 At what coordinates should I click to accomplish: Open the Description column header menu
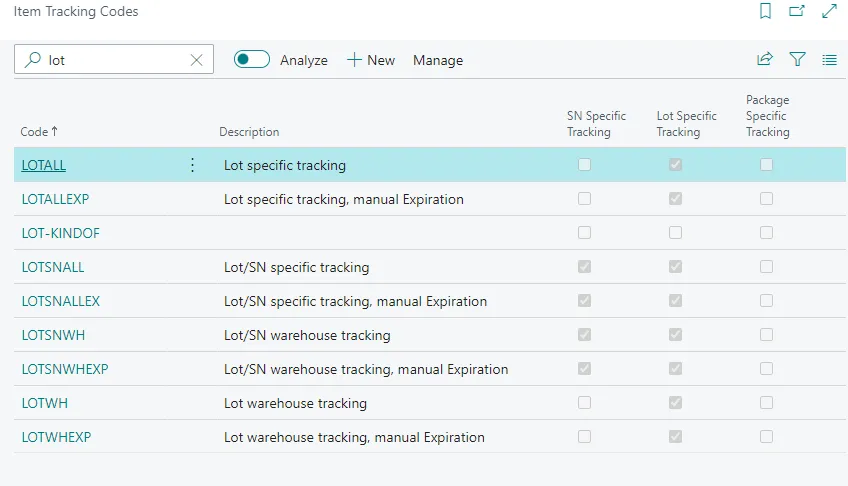pyautogui.click(x=249, y=132)
